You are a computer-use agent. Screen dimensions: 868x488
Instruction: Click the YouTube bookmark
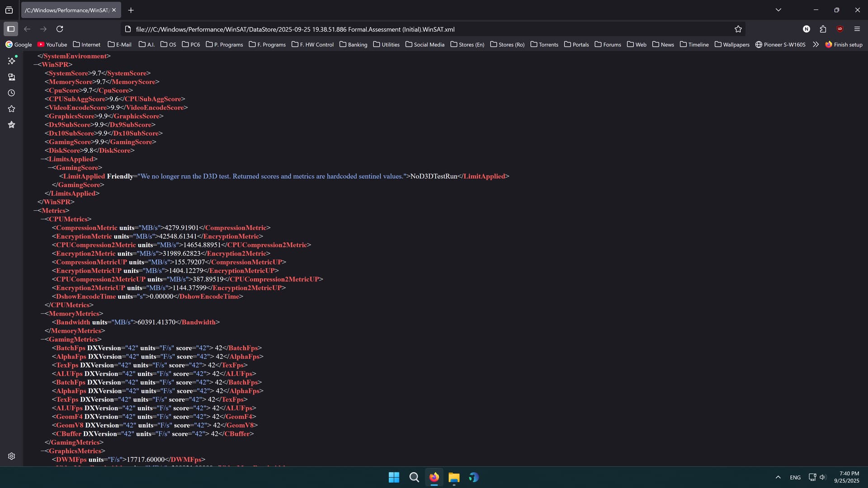tap(52, 44)
